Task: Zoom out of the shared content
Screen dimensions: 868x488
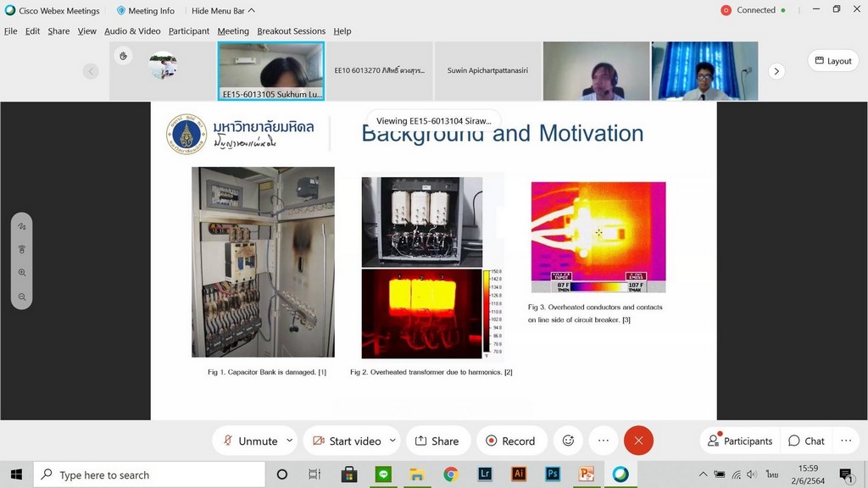Action: pyautogui.click(x=22, y=297)
